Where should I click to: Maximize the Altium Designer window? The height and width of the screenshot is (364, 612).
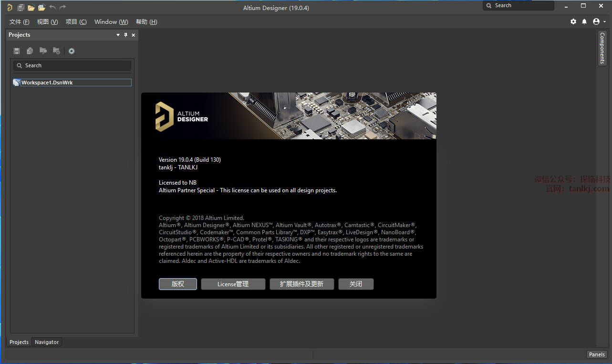pyautogui.click(x=583, y=6)
